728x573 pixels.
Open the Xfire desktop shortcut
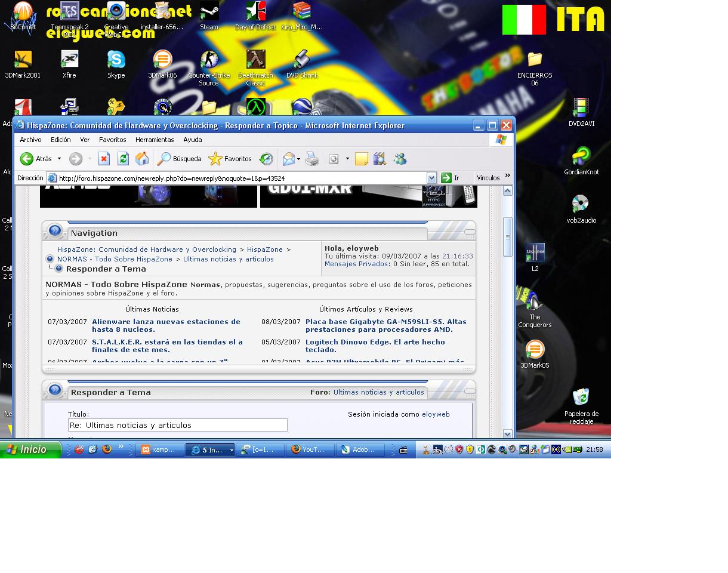point(69,64)
